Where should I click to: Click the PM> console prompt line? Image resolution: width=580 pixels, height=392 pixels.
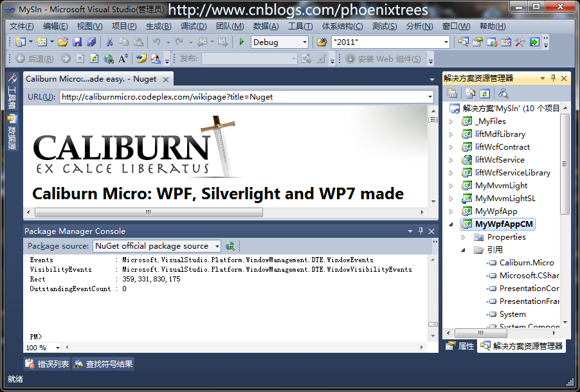click(36, 337)
